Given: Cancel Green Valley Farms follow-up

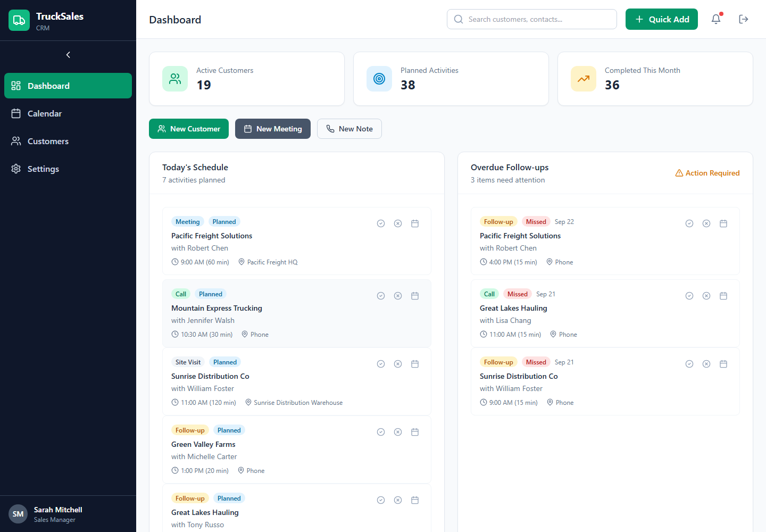Looking at the screenshot, I should [x=398, y=432].
